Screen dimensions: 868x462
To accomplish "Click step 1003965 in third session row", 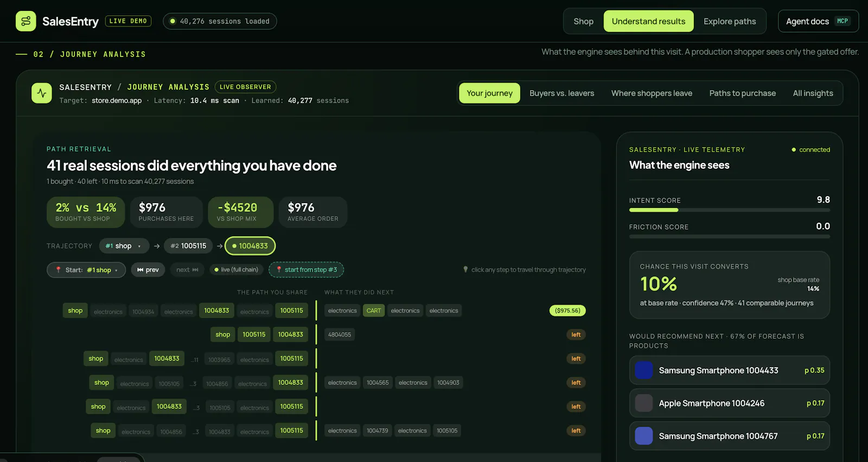I will [x=219, y=359].
